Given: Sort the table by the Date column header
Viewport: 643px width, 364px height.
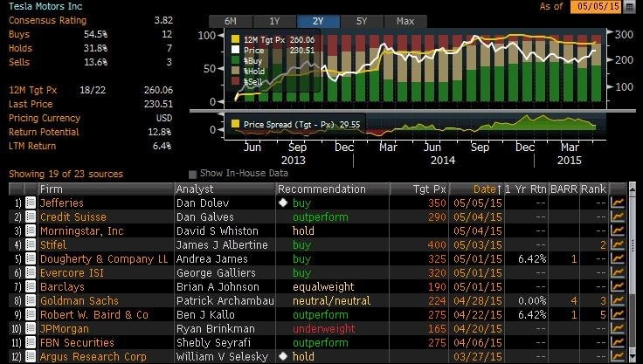Looking at the screenshot, I should click(476, 189).
